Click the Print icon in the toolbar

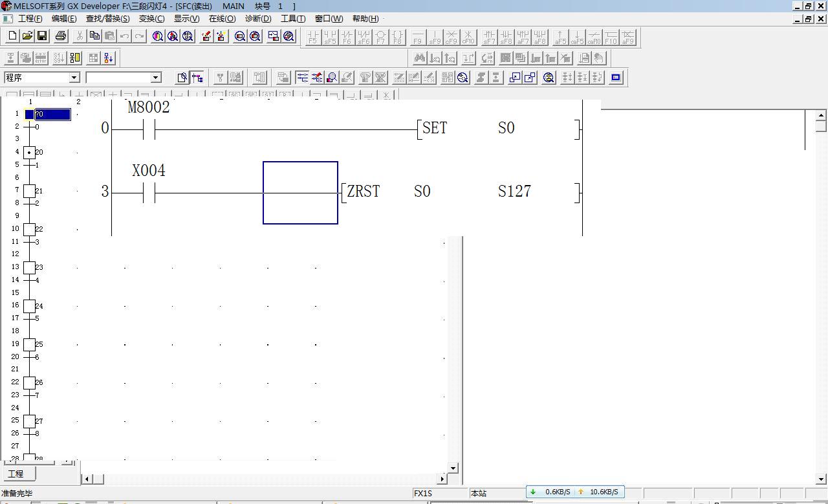point(61,36)
